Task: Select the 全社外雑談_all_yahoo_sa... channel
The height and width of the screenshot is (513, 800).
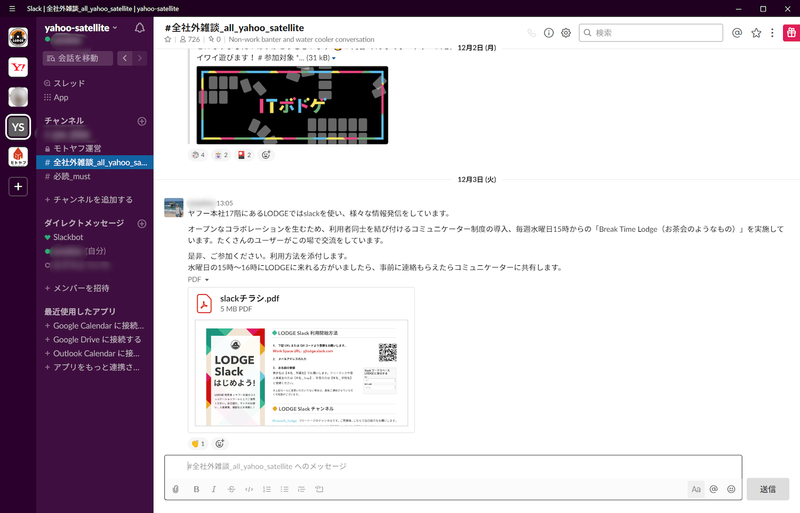Action: tap(95, 162)
